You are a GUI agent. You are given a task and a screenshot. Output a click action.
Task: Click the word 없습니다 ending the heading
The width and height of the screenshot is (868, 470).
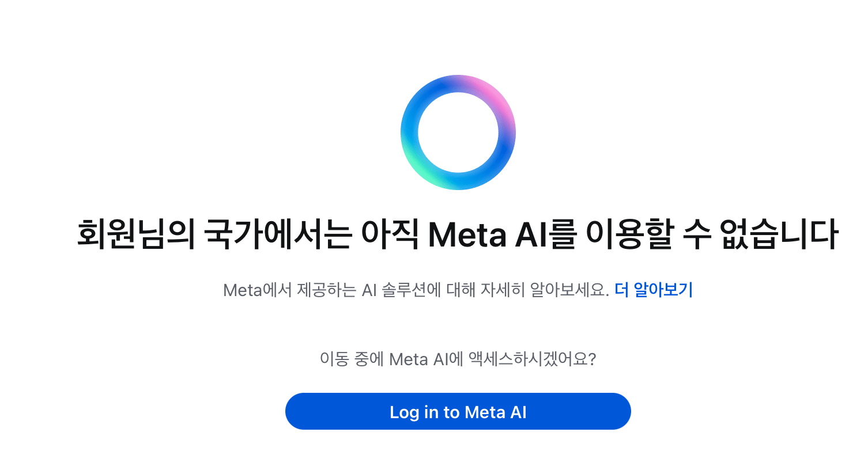click(779, 234)
